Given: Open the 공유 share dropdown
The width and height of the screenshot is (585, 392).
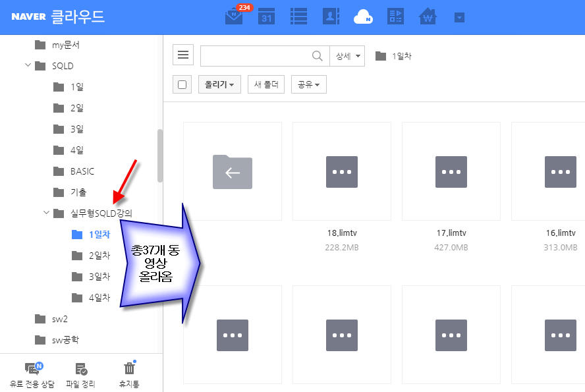Looking at the screenshot, I should tap(308, 84).
